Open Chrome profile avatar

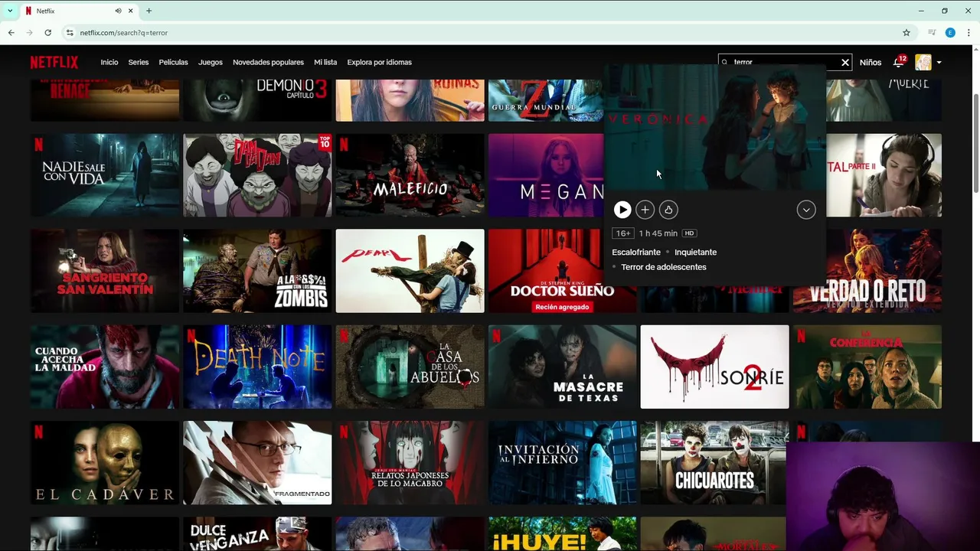pyautogui.click(x=950, y=33)
